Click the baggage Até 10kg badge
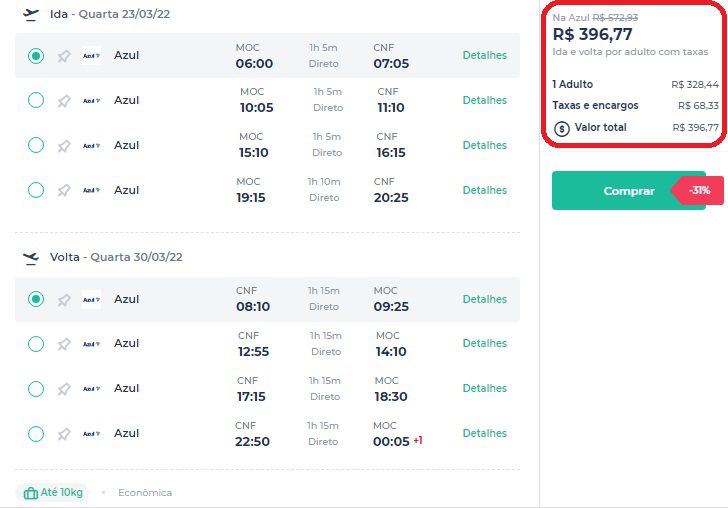The image size is (728, 508). (52, 493)
